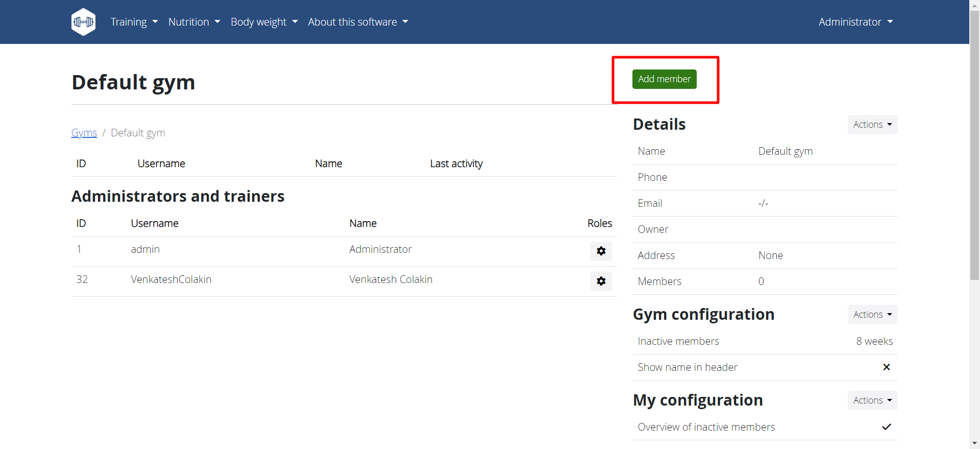Click the wger dumbbell logo

[x=83, y=22]
